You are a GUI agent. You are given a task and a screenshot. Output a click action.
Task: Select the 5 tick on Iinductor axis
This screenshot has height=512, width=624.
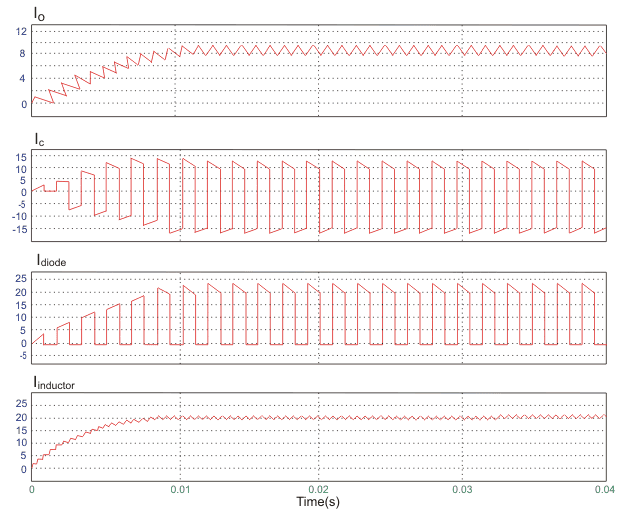point(22,456)
